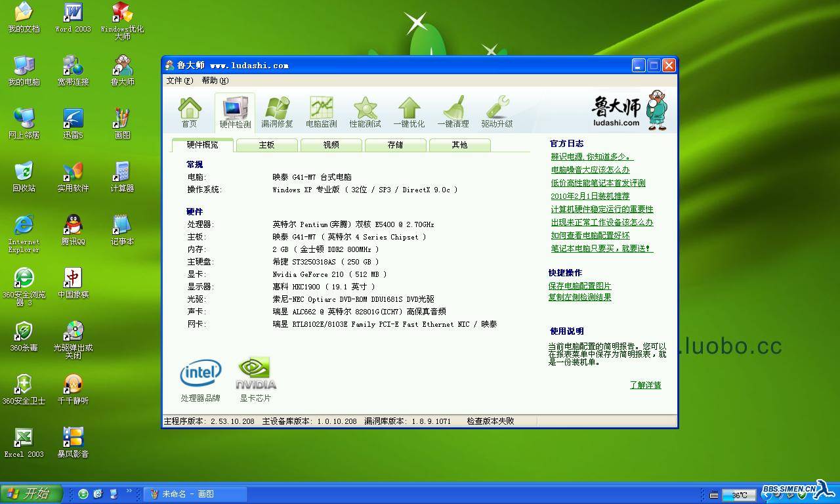Open 宽带连接 desktop shortcut
840x504 pixels.
(73, 71)
